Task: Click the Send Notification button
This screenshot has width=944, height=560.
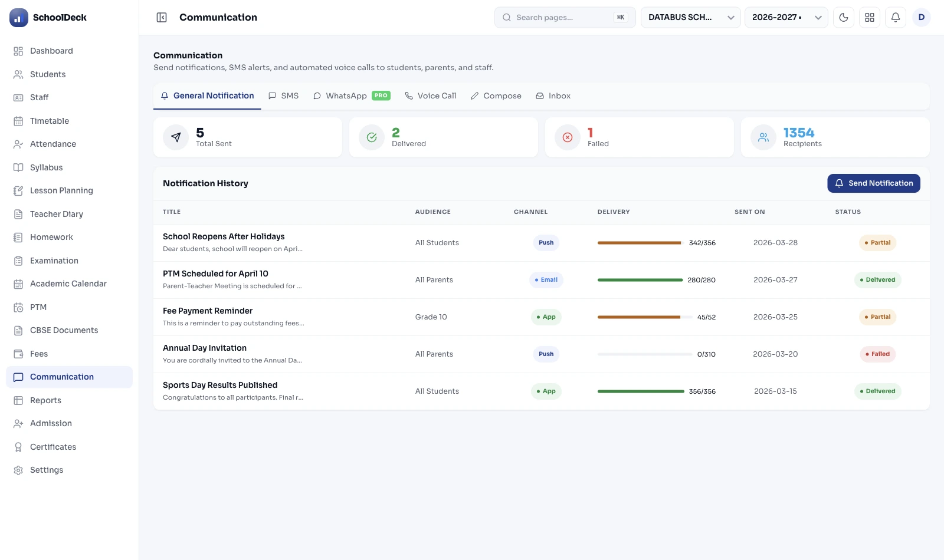Action: coord(874,183)
